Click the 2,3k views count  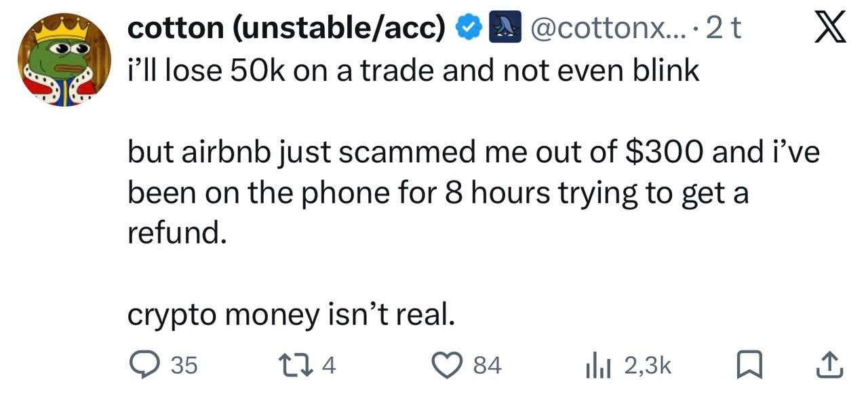coord(648,366)
